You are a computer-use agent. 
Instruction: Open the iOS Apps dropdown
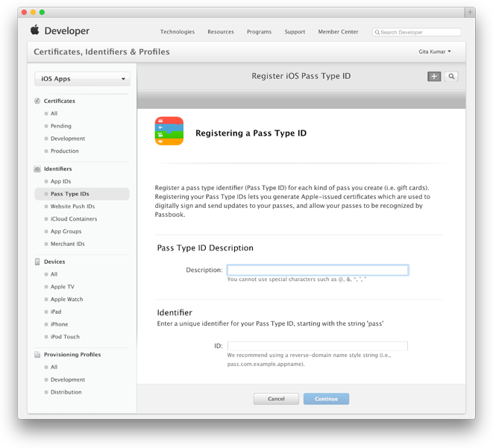coord(82,79)
